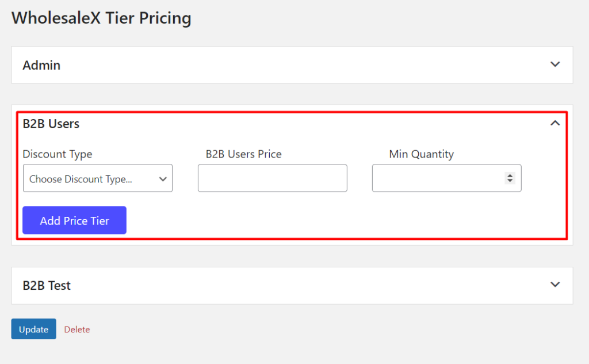Click the Discount Type label

(58, 154)
